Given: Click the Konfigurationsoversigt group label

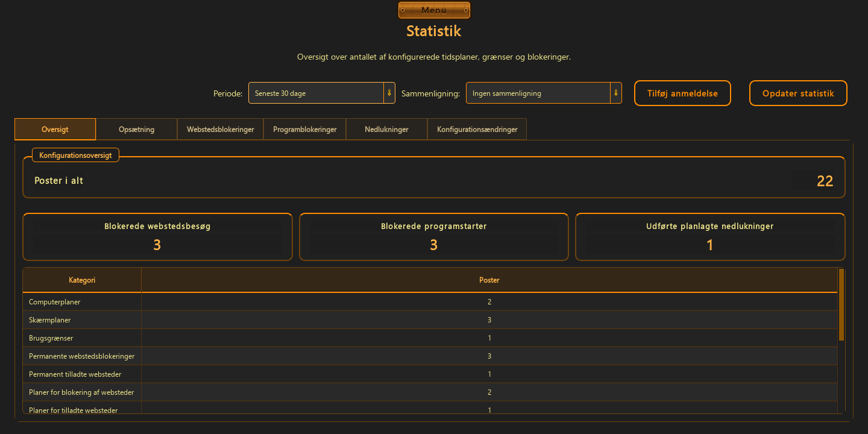Looking at the screenshot, I should tap(75, 155).
